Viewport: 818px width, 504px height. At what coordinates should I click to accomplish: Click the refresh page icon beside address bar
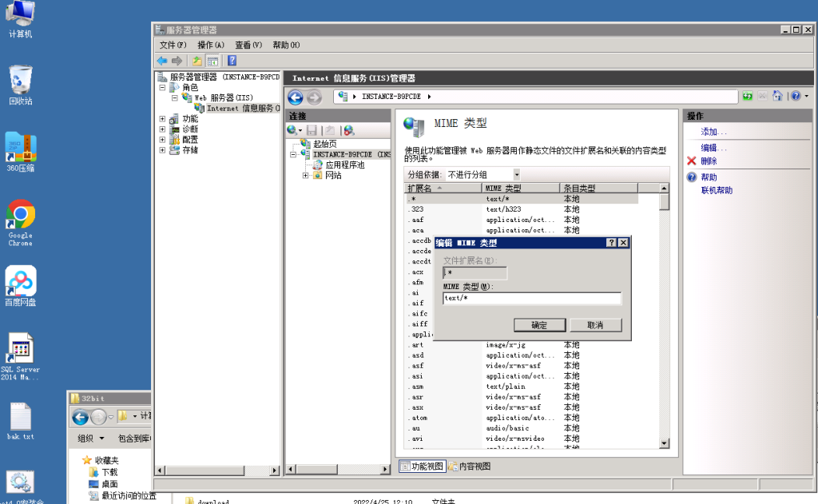point(748,96)
